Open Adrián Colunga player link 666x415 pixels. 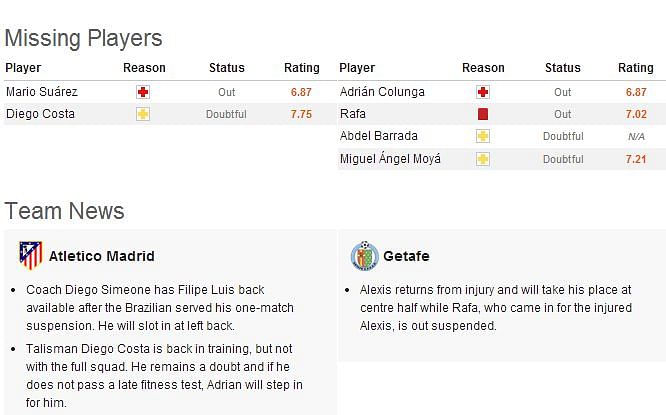(x=382, y=92)
